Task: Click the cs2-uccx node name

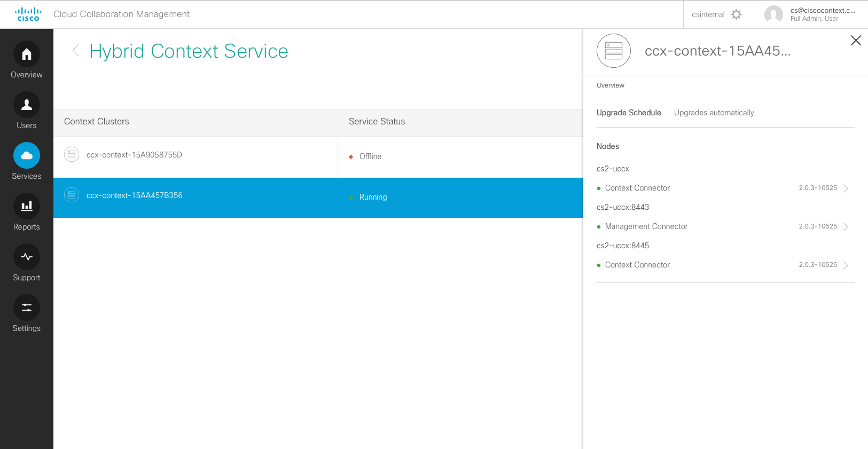Action: point(613,169)
